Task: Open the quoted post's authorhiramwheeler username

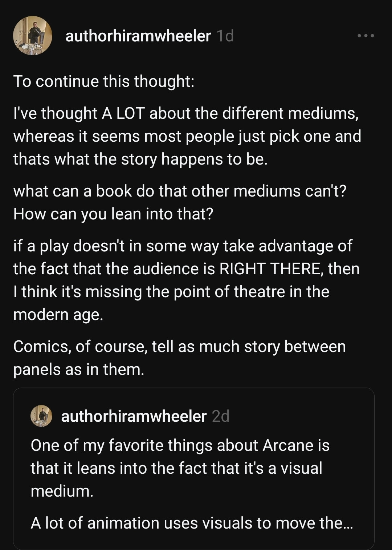Action: coord(134,416)
